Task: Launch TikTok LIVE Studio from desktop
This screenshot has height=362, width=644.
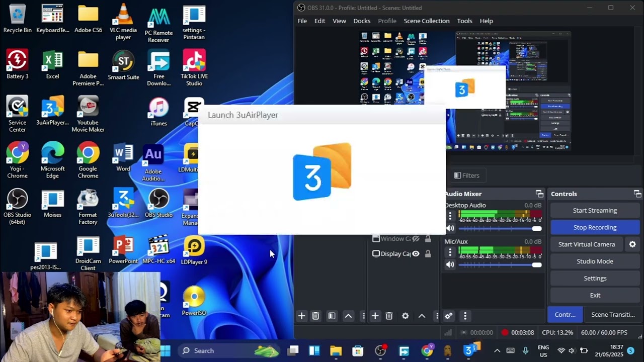Action: [x=194, y=68]
